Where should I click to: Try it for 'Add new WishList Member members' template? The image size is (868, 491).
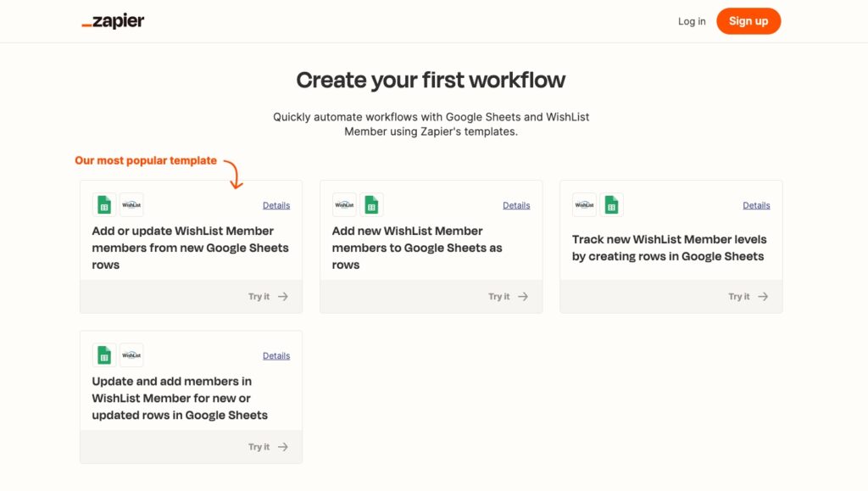point(509,297)
